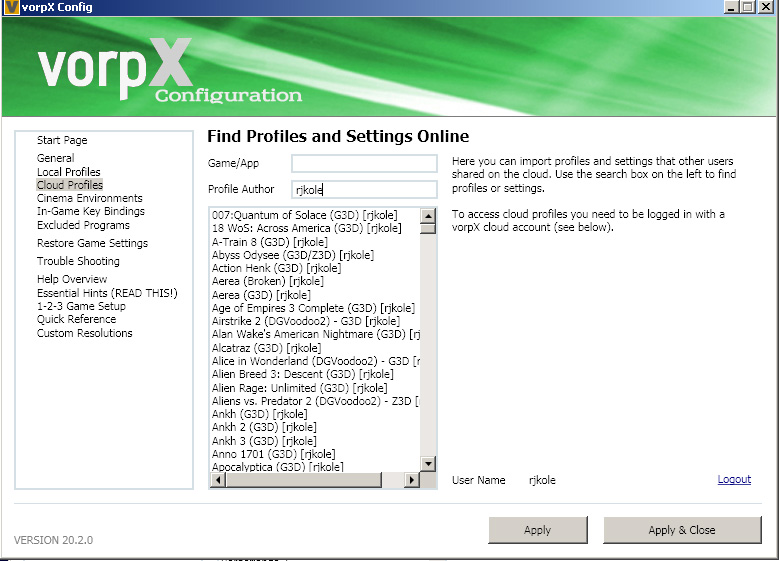Open Essential Hints (READ THIS!)
The width and height of the screenshot is (779, 561).
pos(107,293)
